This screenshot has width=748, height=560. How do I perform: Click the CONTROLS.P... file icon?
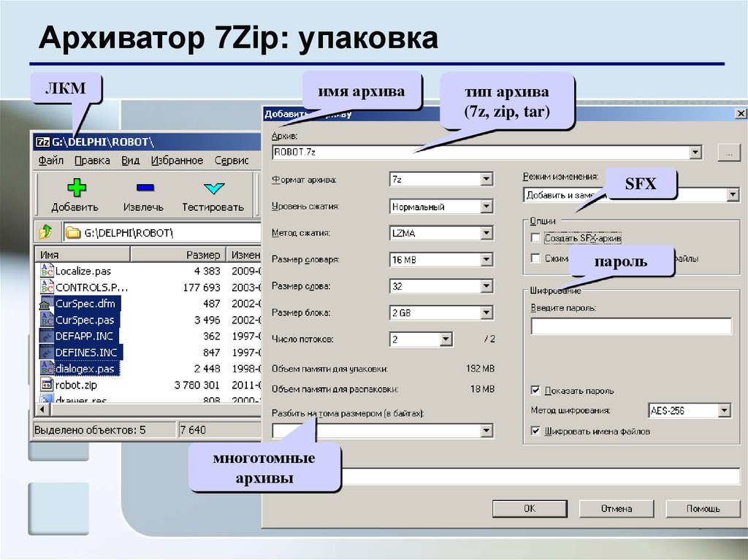[x=47, y=287]
